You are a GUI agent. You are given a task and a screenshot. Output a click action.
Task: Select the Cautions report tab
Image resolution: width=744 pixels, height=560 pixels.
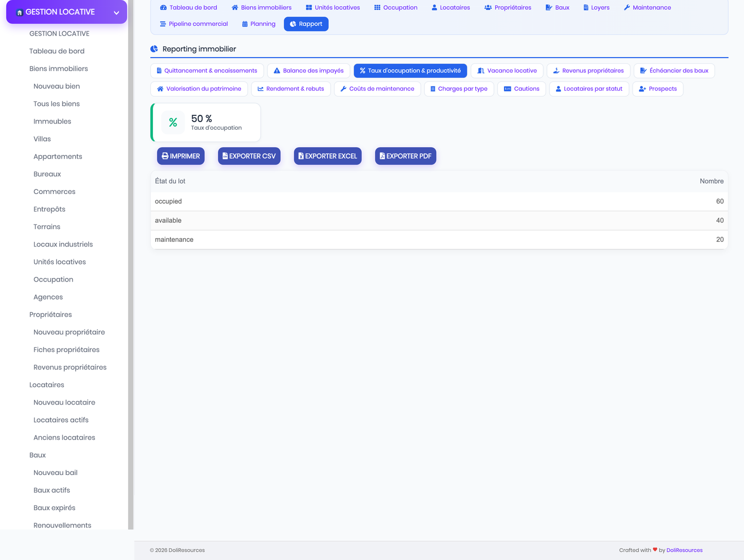[x=522, y=89]
